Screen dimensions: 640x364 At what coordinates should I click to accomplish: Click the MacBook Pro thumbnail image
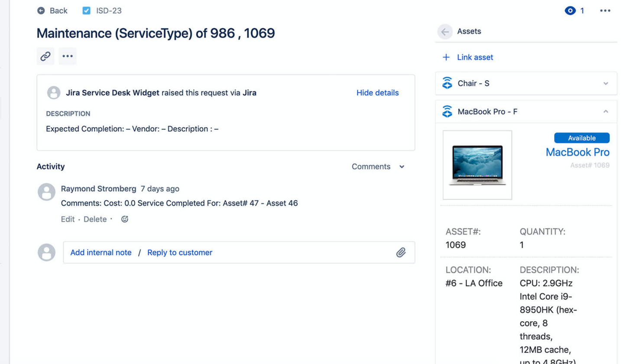tap(477, 165)
